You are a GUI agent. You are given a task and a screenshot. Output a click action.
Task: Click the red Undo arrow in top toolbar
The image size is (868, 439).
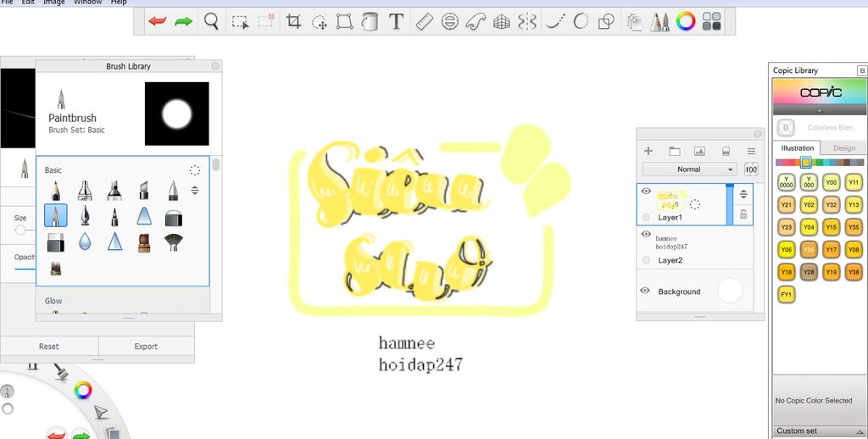pyautogui.click(x=157, y=21)
